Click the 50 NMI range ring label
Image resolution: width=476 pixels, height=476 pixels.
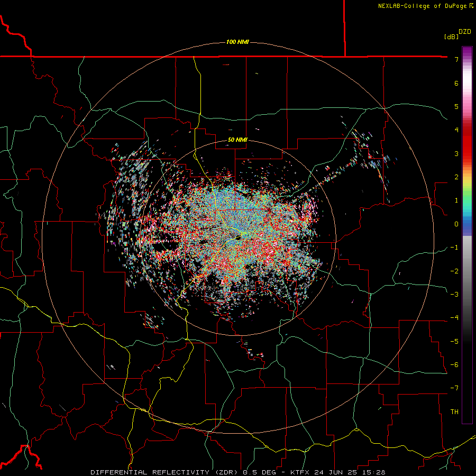[x=237, y=140]
